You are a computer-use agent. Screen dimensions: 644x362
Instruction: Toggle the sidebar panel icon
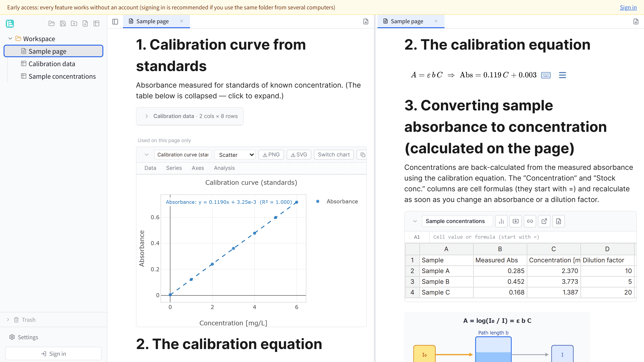point(115,21)
